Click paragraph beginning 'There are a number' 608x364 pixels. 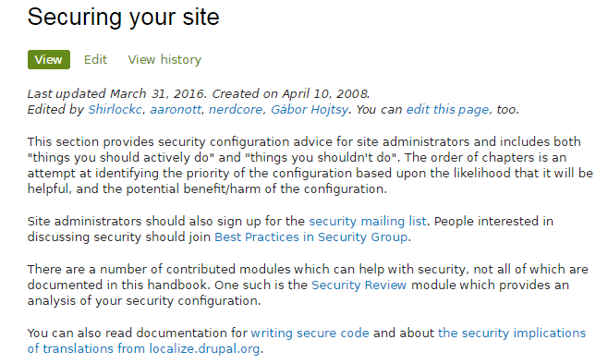(x=309, y=285)
